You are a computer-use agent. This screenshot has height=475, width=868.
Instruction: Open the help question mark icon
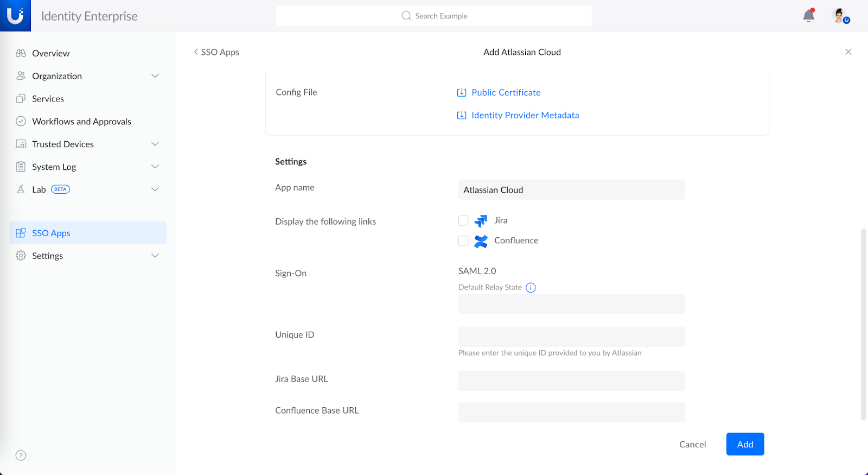point(21,455)
